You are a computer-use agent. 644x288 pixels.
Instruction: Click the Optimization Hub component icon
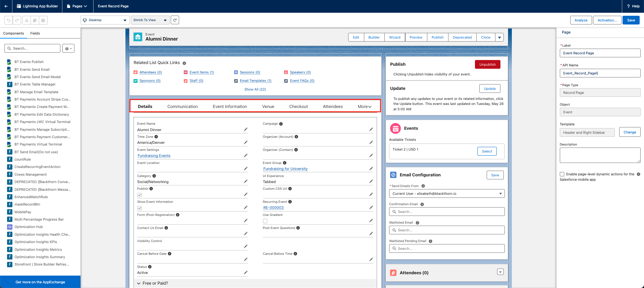coord(10,227)
